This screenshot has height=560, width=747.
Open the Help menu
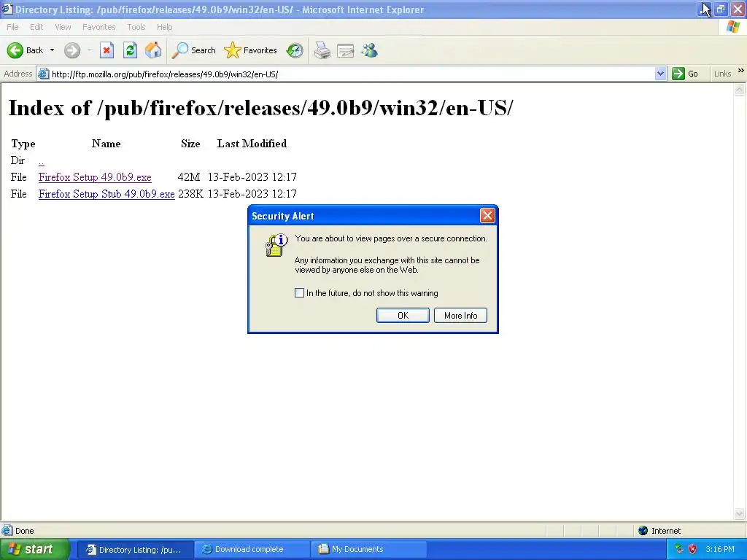tap(164, 27)
